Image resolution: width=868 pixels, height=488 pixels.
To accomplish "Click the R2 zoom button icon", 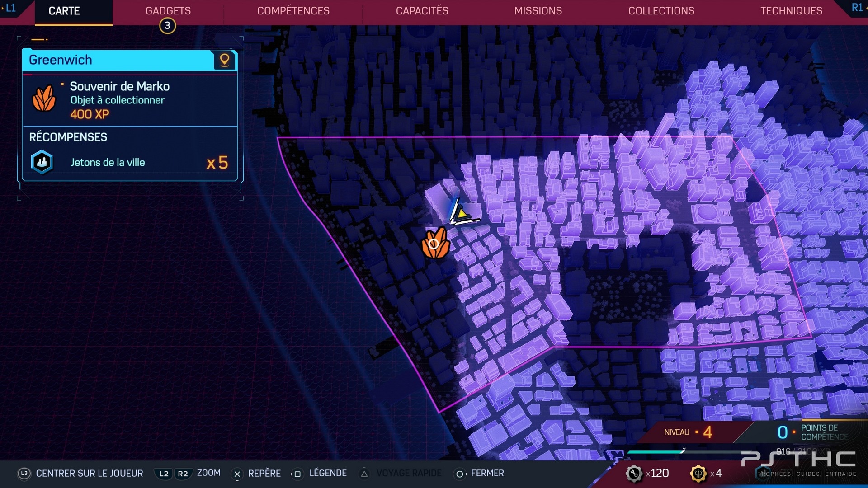I will (183, 474).
